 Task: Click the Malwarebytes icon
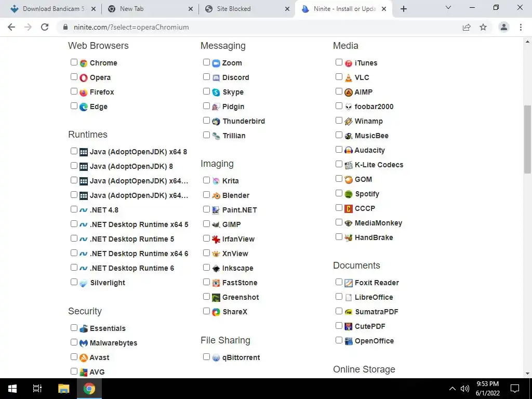(x=84, y=343)
